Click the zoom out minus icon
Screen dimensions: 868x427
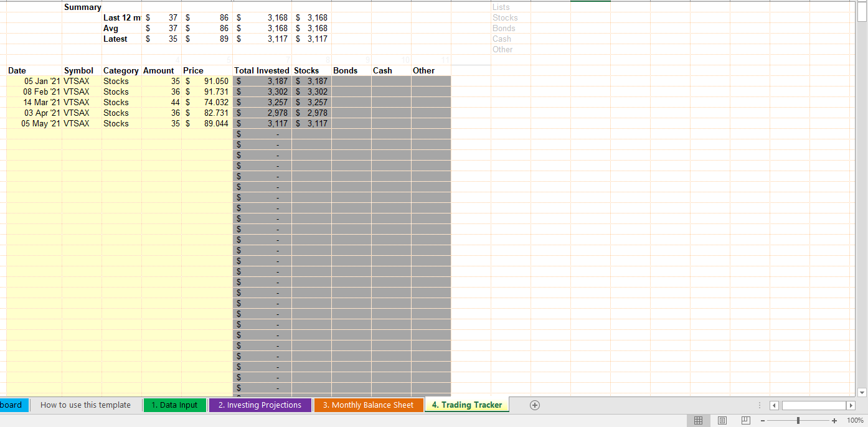762,421
